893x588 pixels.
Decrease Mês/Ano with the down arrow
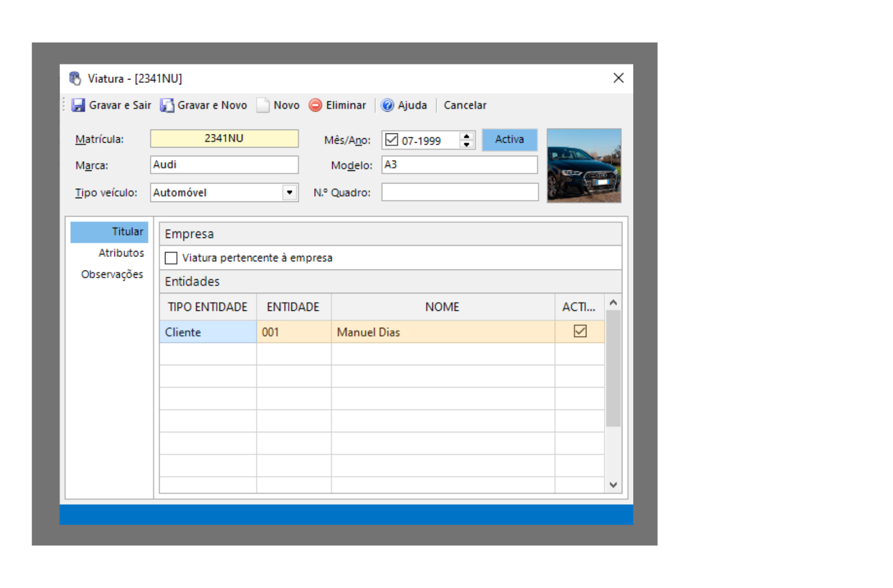(x=467, y=144)
